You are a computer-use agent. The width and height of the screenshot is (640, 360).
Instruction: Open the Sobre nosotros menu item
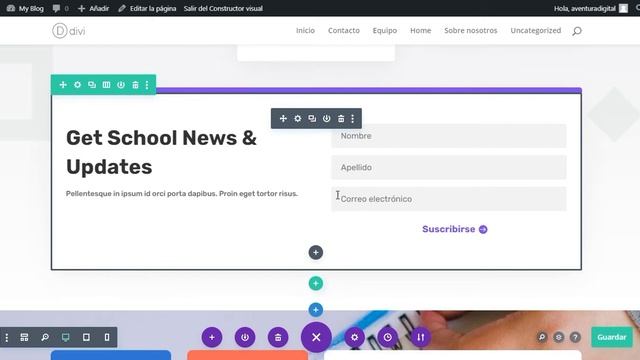point(471,30)
